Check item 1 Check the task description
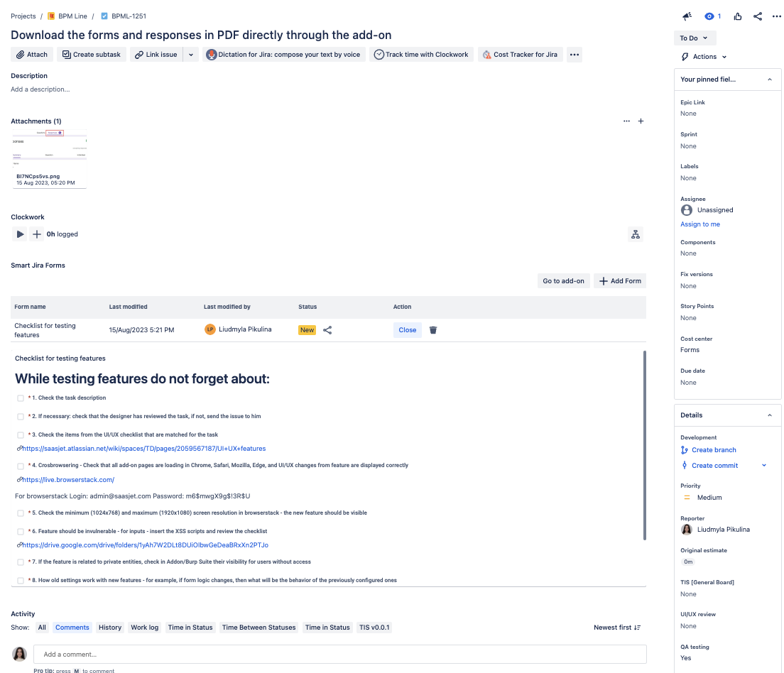This screenshot has width=784, height=673. (21, 398)
